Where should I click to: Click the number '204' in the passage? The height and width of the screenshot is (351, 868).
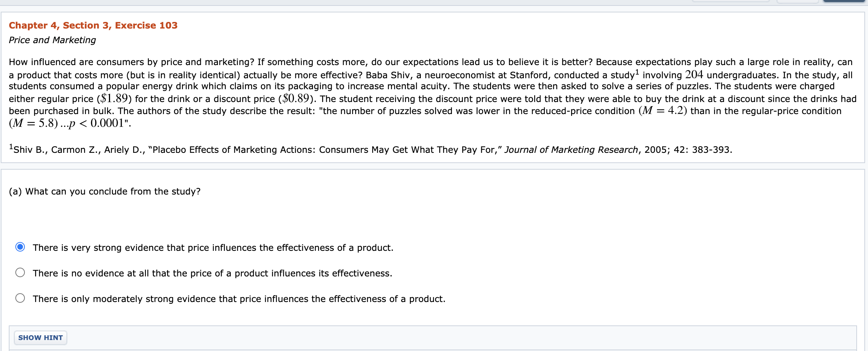tap(694, 75)
